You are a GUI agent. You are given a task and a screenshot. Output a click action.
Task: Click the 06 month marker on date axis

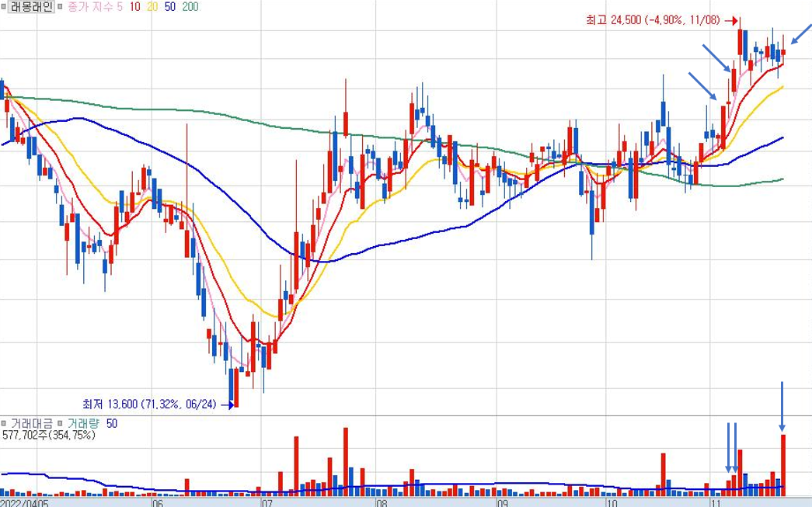[x=158, y=503]
